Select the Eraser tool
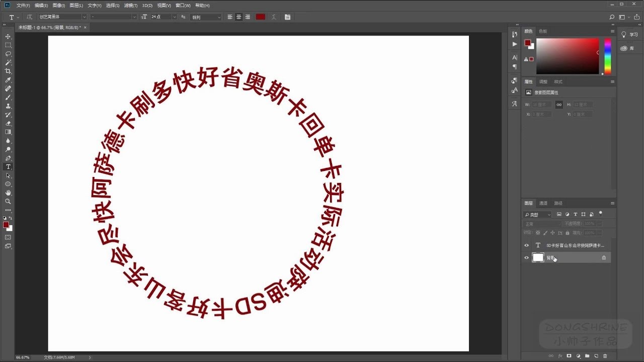Viewport: 644px width, 362px height. 8,123
